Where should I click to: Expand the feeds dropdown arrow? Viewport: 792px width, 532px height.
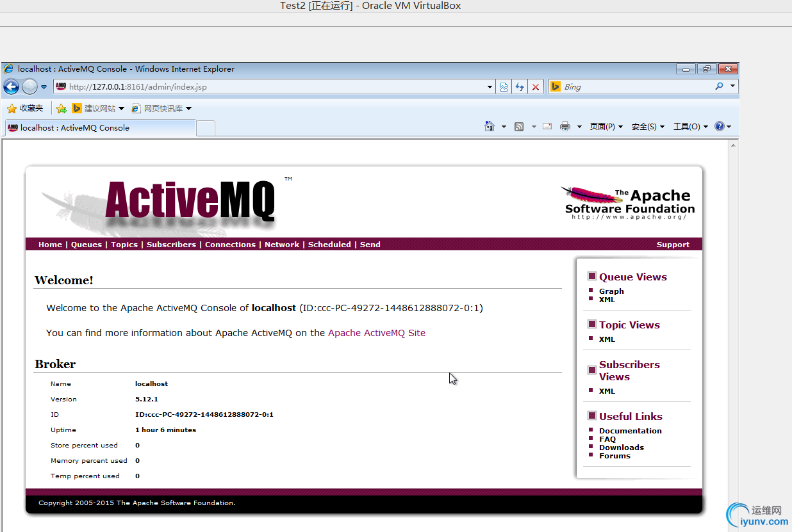534,127
